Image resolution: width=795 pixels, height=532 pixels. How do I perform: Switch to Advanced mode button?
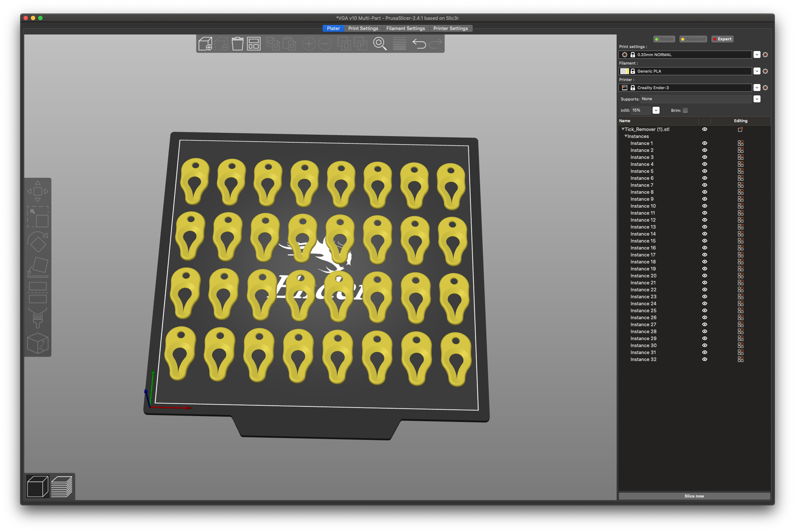(693, 39)
